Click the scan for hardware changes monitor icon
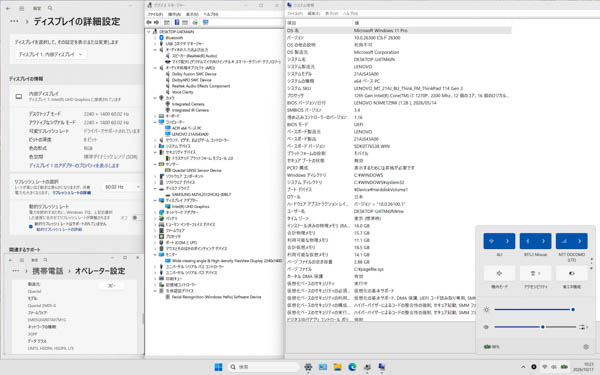This screenshot has width=600, height=375. click(205, 23)
